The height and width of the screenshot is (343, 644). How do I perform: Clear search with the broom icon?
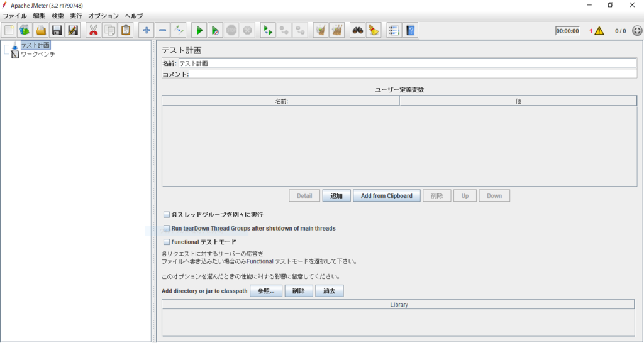click(x=374, y=30)
